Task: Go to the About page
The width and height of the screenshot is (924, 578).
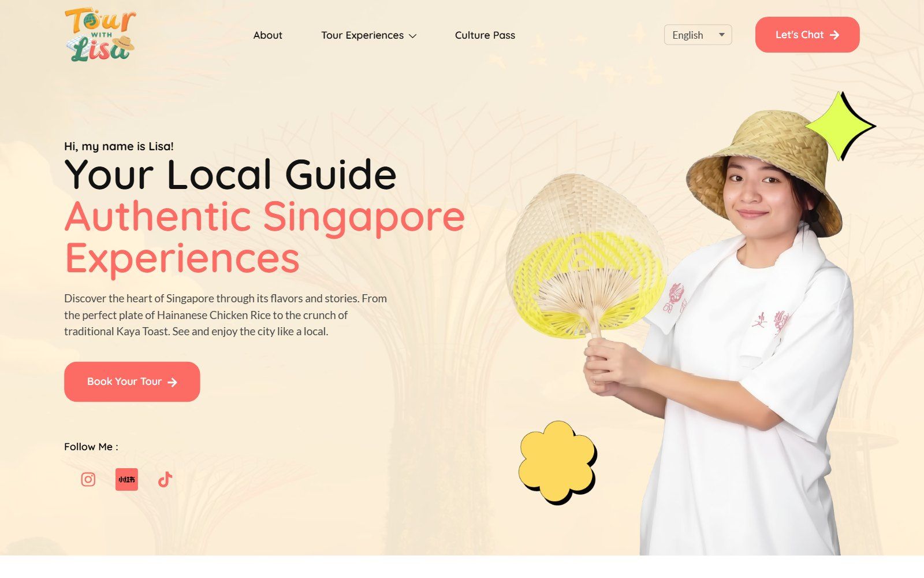Action: [268, 35]
